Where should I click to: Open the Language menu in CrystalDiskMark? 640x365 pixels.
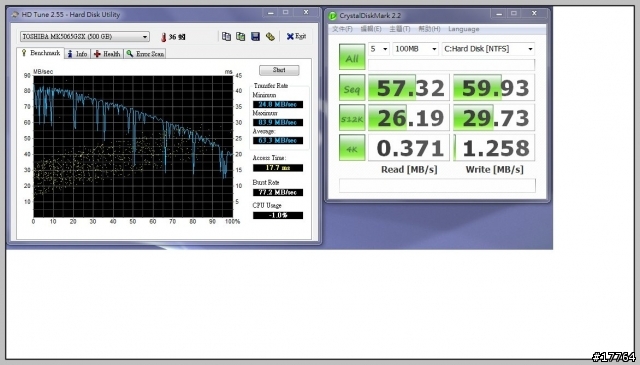point(464,29)
